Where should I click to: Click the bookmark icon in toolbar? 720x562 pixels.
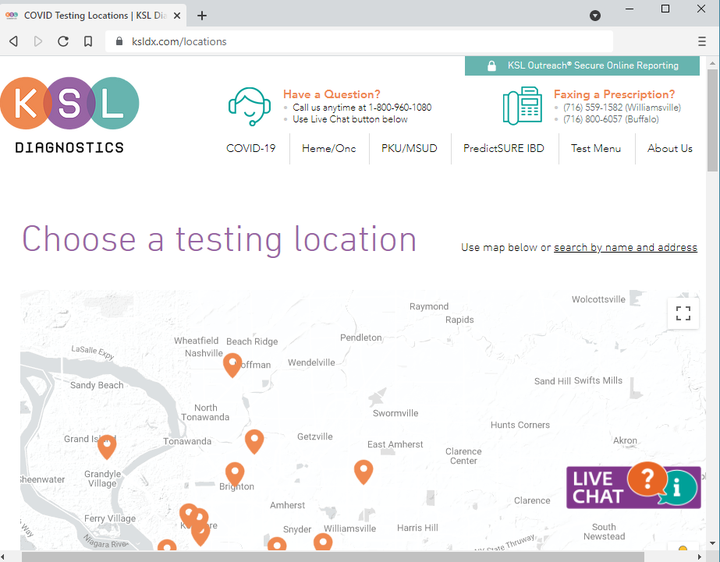(88, 41)
